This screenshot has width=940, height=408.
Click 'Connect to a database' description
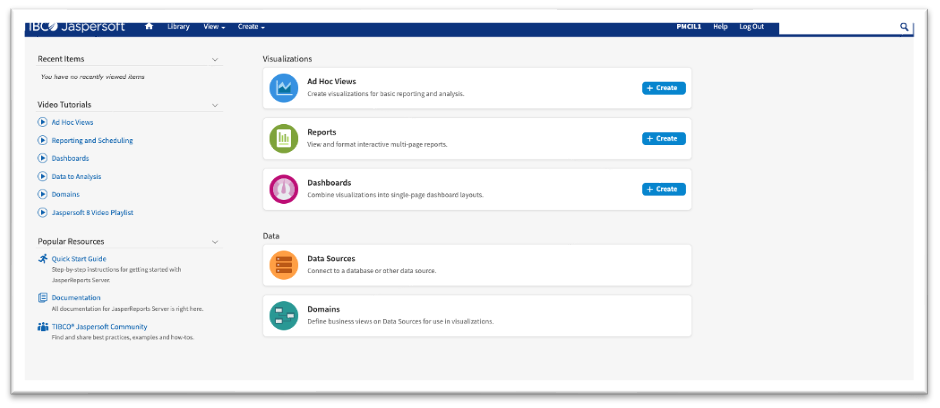(372, 271)
